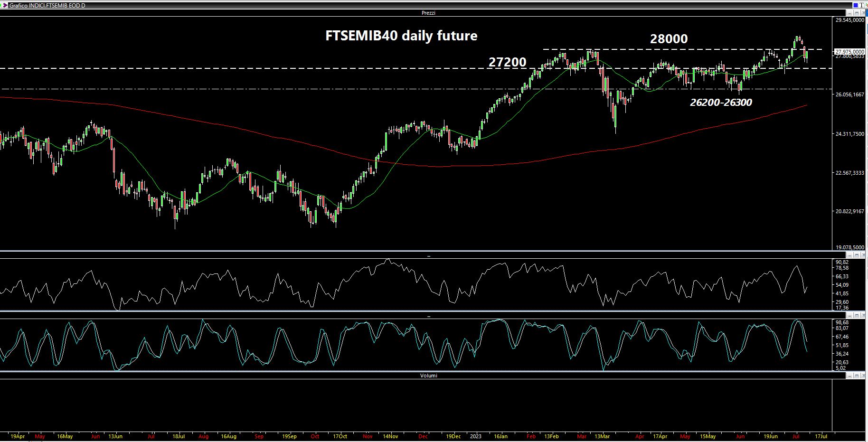Screen dimensions: 868x442
Task: Click the 19.078,5000 axis value
Action: pos(850,247)
